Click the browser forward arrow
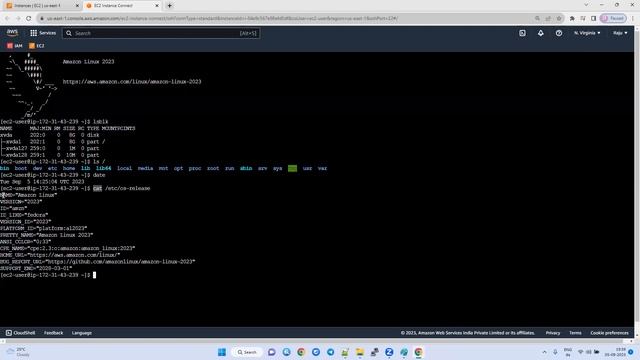640x360 pixels. pyautogui.click(x=18, y=18)
